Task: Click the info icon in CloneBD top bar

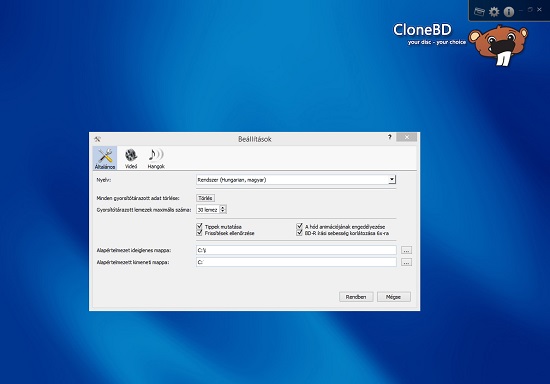Action: [509, 12]
